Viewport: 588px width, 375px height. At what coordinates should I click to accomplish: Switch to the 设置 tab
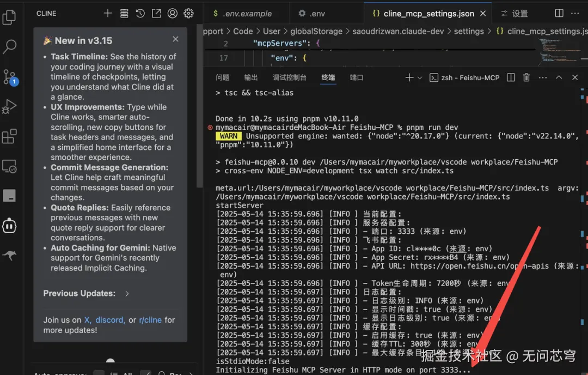coord(514,14)
